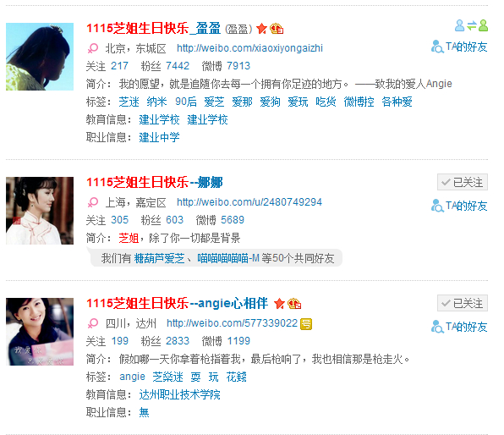The height and width of the screenshot is (435, 504).
Task: Click the crown membership badge next to 盈盈
Action: coord(277,29)
